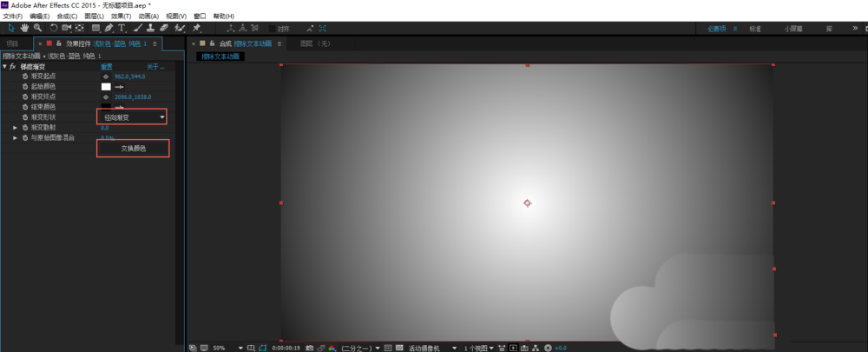
Task: Select the Selection arrow tool
Action: pos(13,28)
